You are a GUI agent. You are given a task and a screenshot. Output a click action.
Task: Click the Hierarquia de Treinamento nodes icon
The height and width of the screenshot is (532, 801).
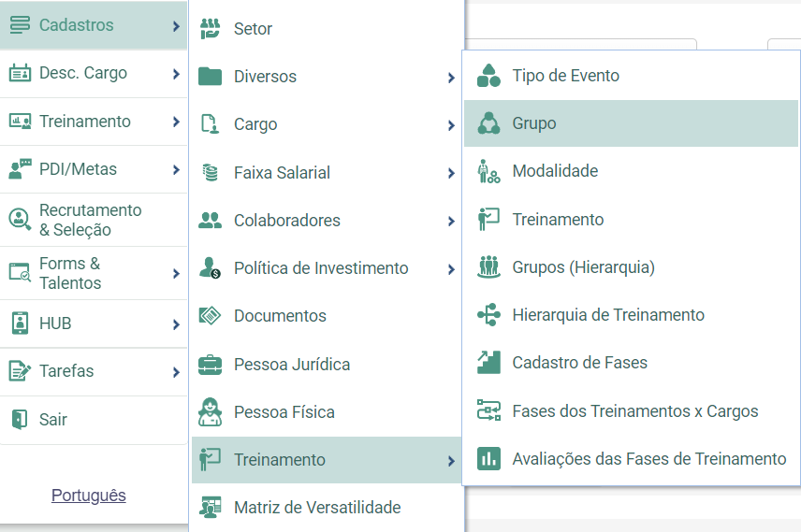pos(488,314)
